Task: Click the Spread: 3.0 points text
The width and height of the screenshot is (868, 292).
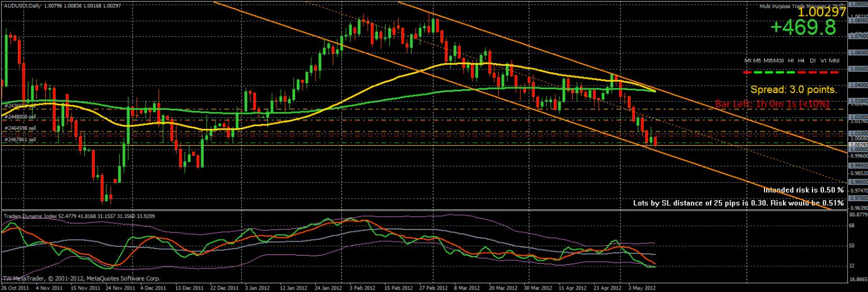Action: point(793,90)
